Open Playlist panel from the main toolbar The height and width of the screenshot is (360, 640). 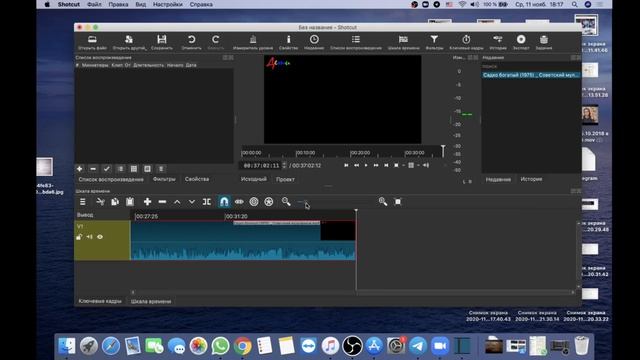[x=356, y=40]
